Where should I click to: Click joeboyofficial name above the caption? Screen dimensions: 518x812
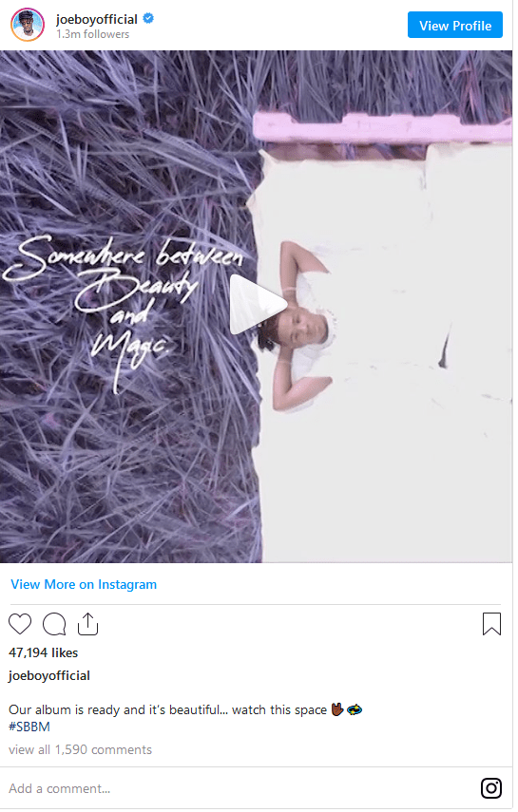tap(49, 675)
